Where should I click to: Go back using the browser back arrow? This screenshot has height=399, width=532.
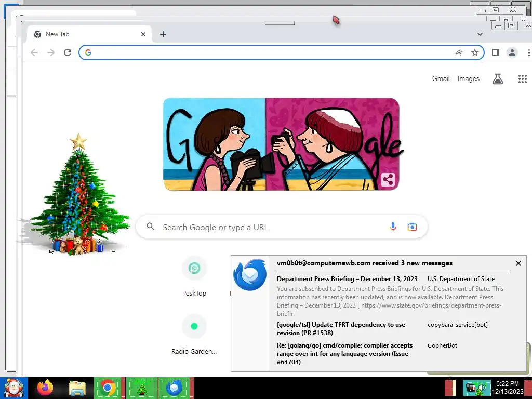point(34,52)
